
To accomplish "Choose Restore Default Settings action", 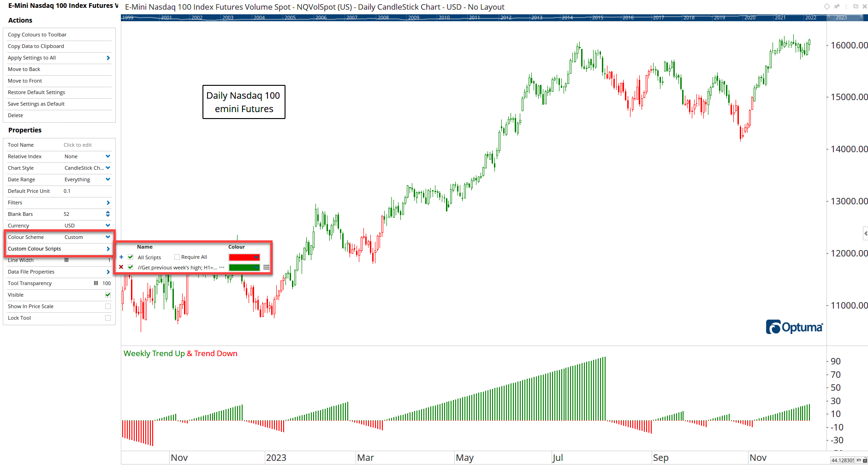I will click(x=36, y=92).
